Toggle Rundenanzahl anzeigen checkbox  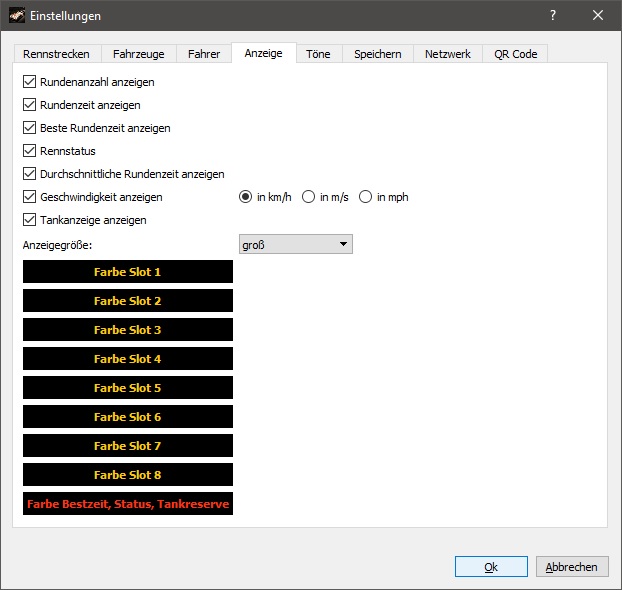29,82
